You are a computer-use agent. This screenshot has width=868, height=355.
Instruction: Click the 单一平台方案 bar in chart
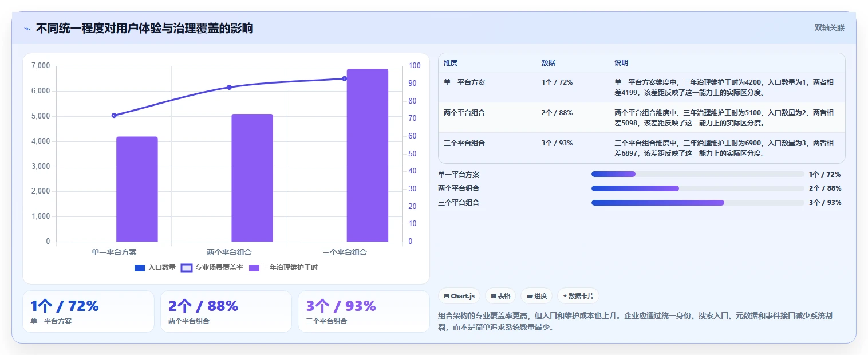click(x=137, y=189)
